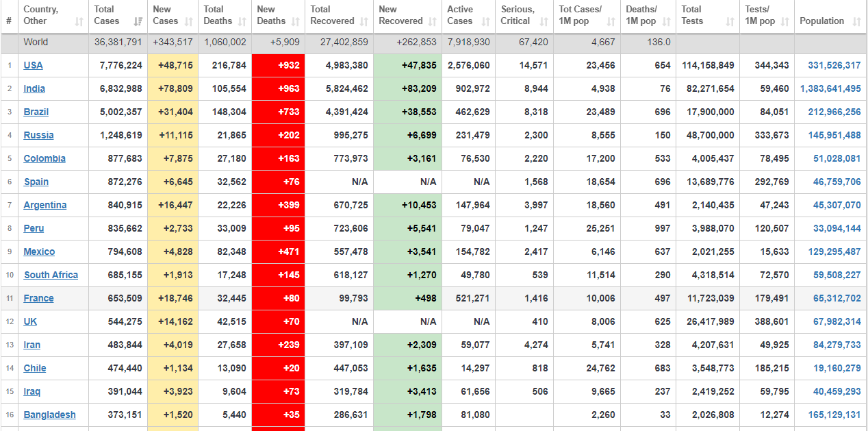The height and width of the screenshot is (431, 868).
Task: Open the France link
Action: tap(38, 298)
